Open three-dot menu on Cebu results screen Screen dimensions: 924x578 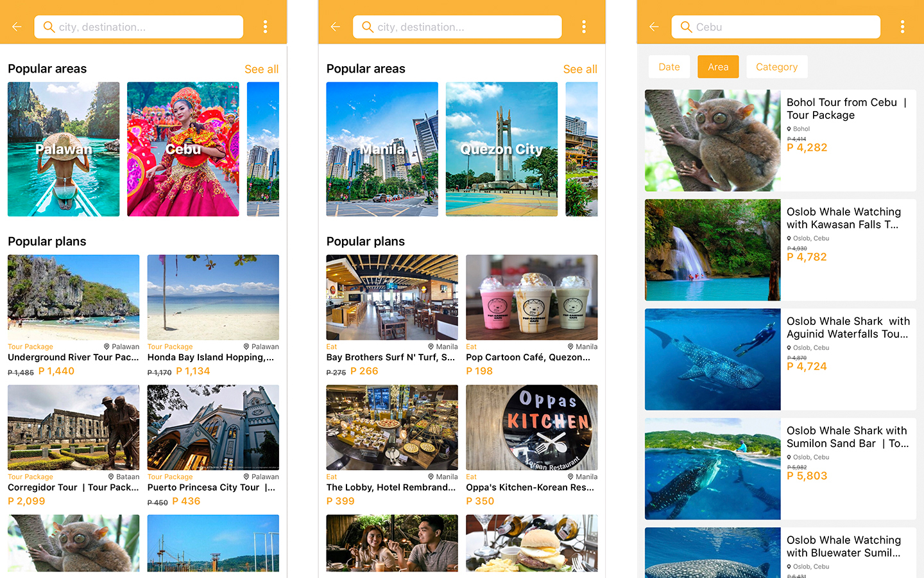(x=902, y=27)
